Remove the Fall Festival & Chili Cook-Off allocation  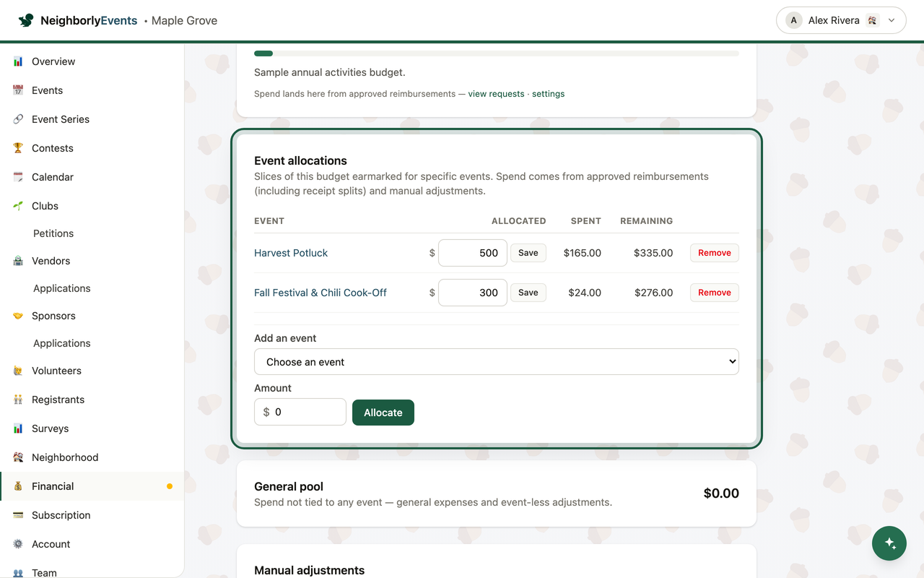click(x=715, y=293)
